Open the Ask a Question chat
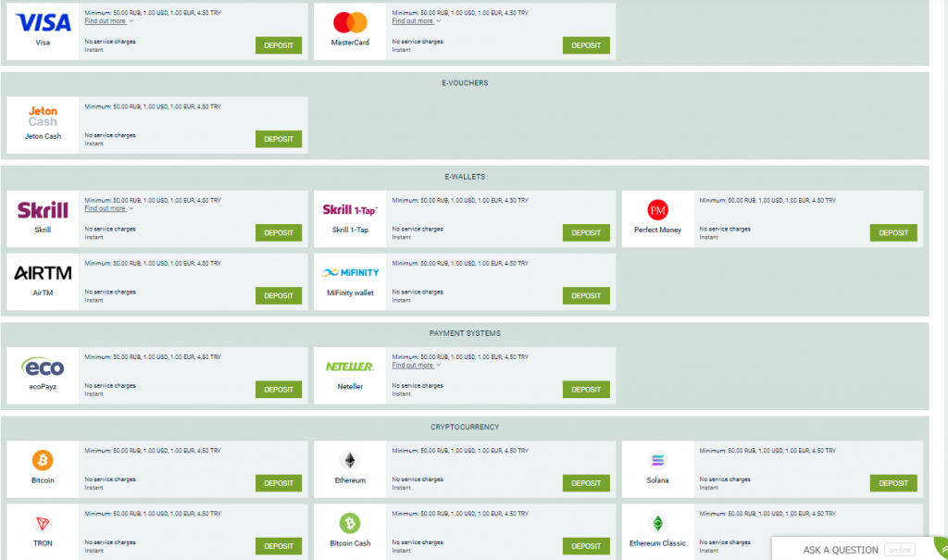 pyautogui.click(x=841, y=550)
